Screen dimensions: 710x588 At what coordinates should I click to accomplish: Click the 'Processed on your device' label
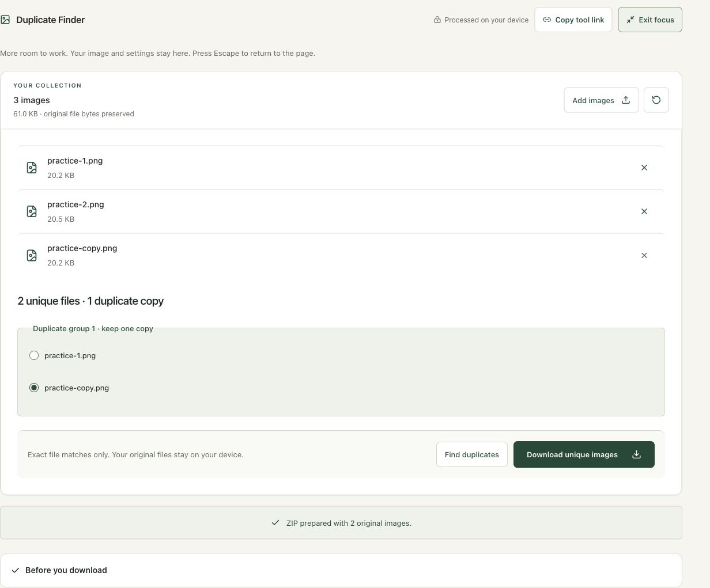(x=486, y=20)
